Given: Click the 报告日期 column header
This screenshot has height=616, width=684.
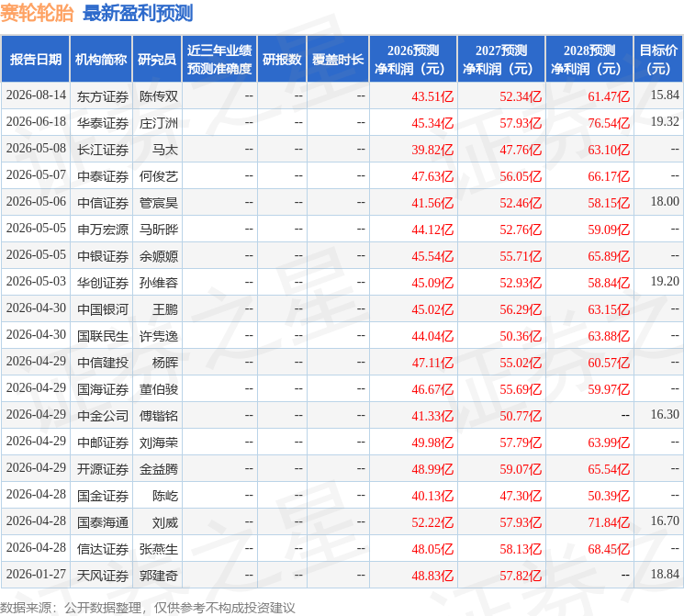Looking at the screenshot, I should click(35, 59).
